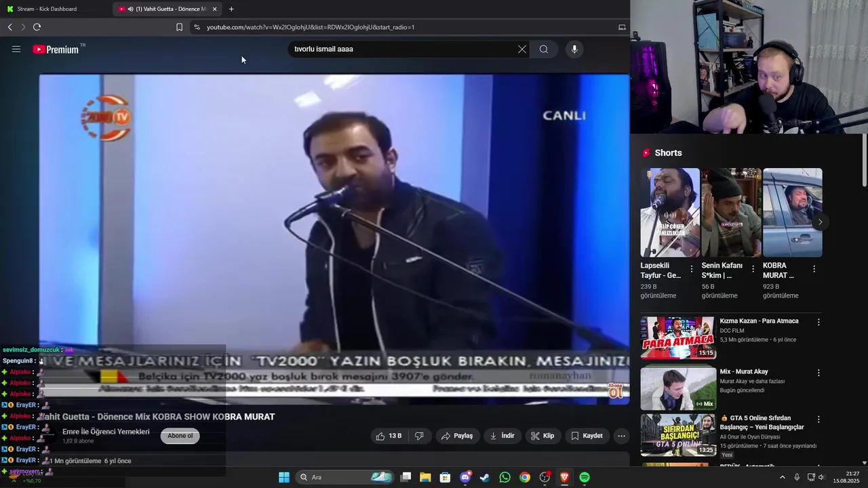Reload the current page

click(x=37, y=27)
